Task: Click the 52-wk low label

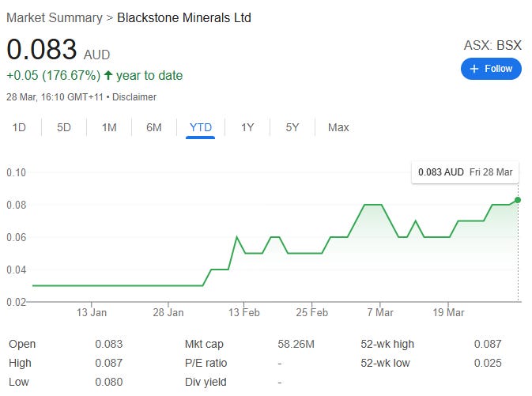Action: (385, 363)
